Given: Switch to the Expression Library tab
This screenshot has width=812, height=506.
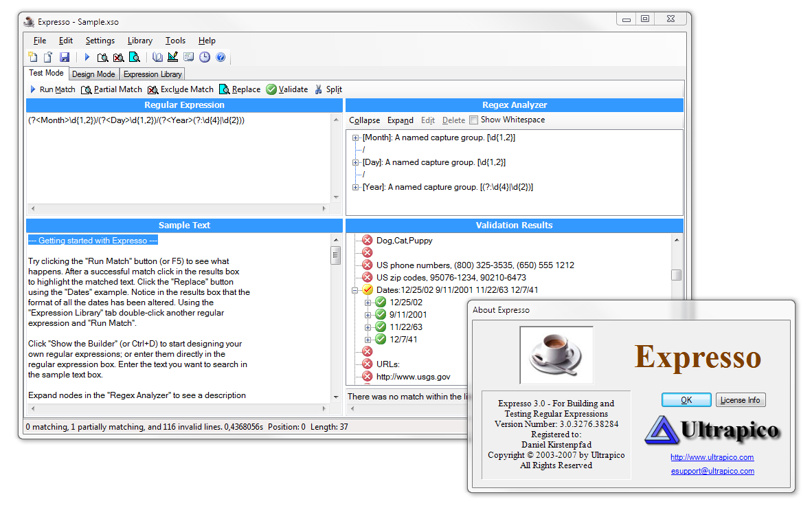Looking at the screenshot, I should 153,74.
